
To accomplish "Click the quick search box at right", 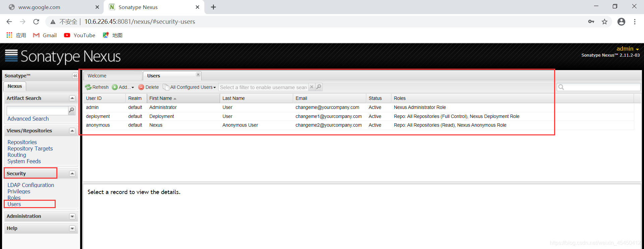I will pos(599,87).
